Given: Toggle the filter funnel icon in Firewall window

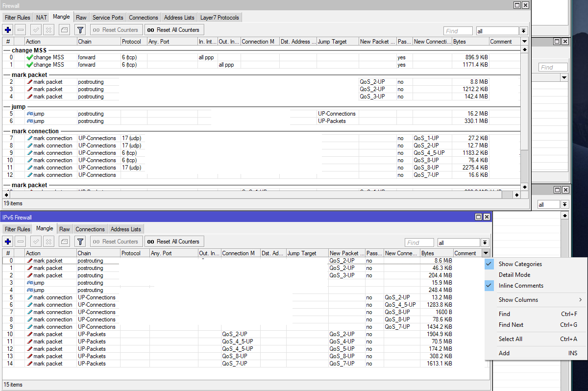Looking at the screenshot, I should coord(80,29).
